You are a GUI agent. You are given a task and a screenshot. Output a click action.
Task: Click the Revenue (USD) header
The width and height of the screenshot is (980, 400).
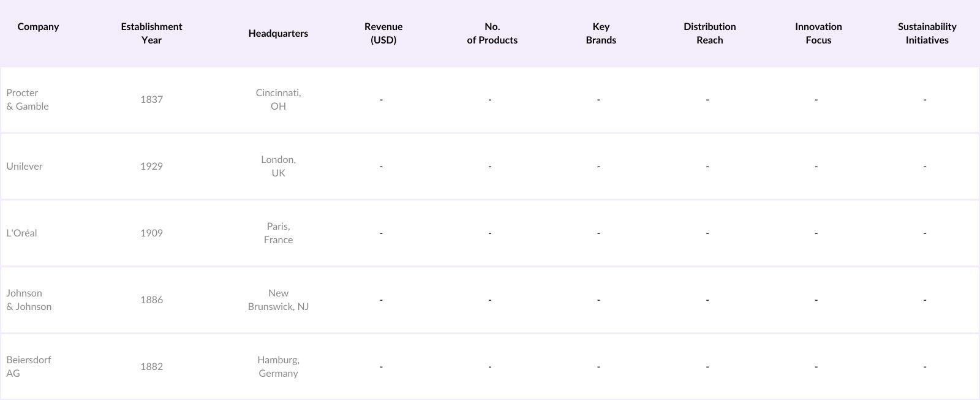(x=383, y=33)
